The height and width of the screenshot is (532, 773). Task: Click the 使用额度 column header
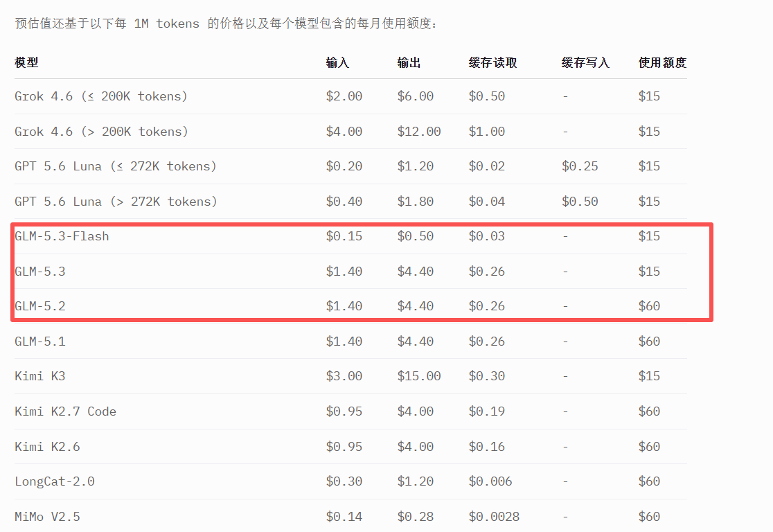coord(662,62)
